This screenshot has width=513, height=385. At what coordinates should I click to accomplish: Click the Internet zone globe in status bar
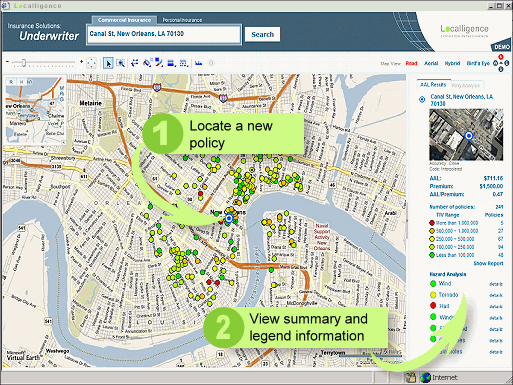pyautogui.click(x=425, y=377)
